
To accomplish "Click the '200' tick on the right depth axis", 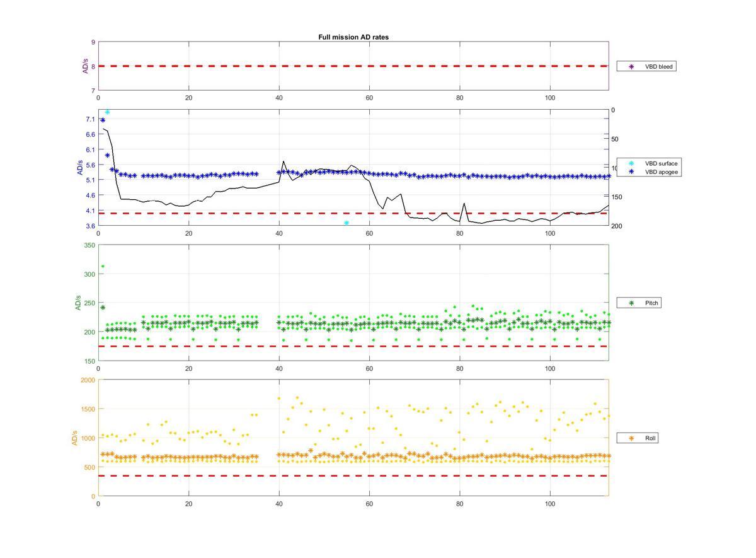I will pos(617,226).
